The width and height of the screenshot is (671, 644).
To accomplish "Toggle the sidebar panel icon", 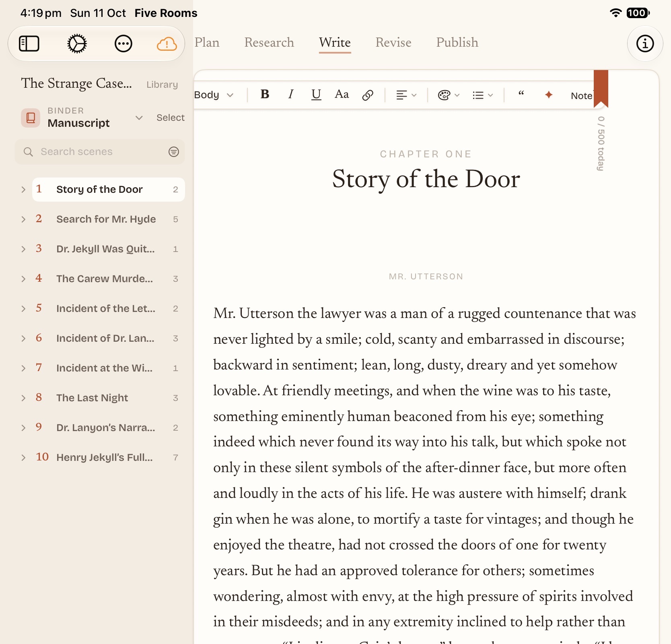I will [29, 43].
